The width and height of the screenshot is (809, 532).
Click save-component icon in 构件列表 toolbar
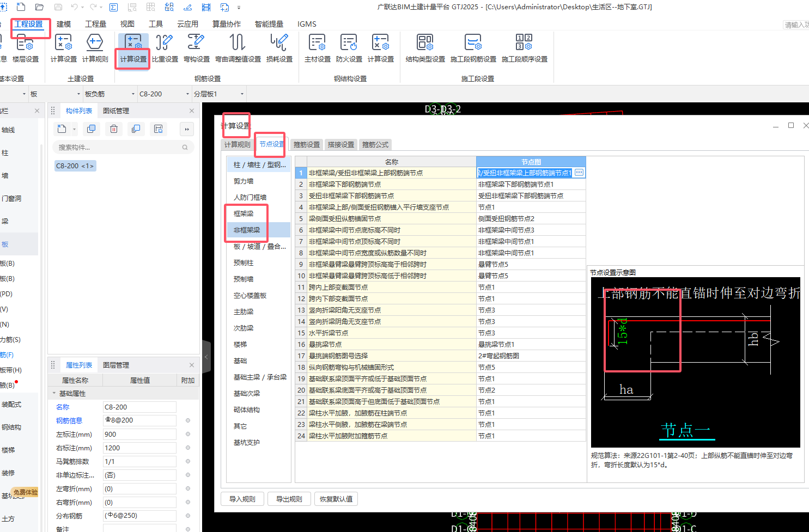coord(158,129)
